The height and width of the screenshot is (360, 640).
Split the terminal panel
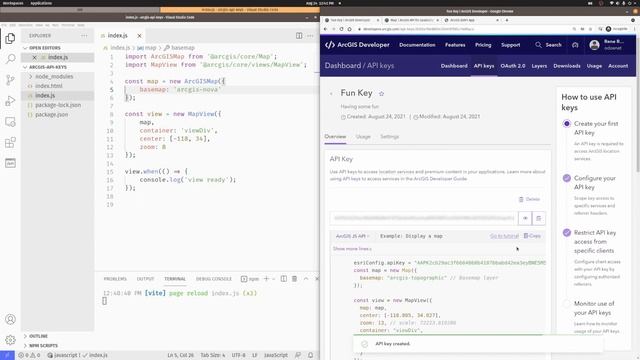[x=284, y=279]
